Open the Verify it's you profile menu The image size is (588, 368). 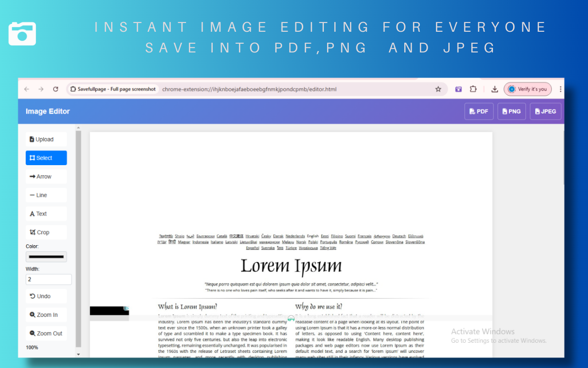click(527, 89)
